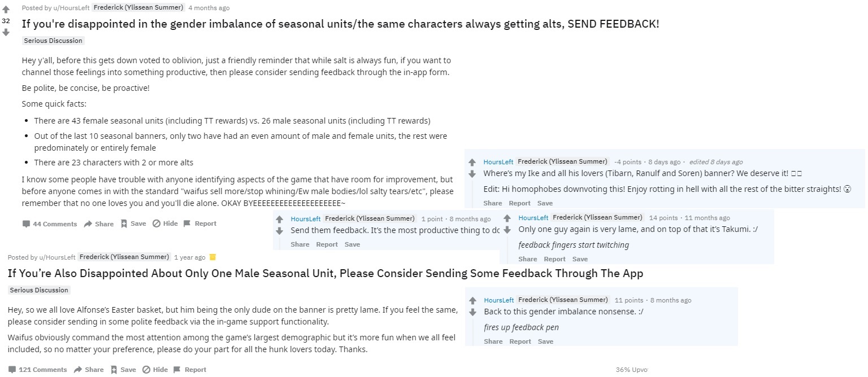This screenshot has width=868, height=377.
Task: Upvote the gender imbalance SEND FEEDBACK post
Action: click(6, 9)
